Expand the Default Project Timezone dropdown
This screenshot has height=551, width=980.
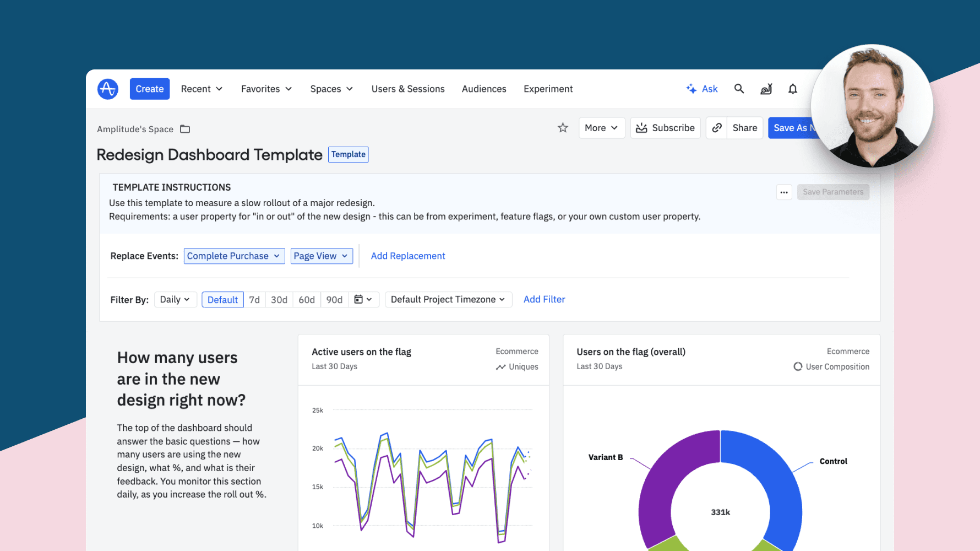448,299
